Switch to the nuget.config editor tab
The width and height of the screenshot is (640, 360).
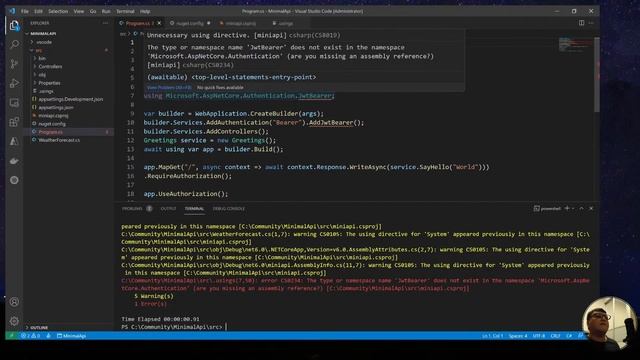point(190,23)
